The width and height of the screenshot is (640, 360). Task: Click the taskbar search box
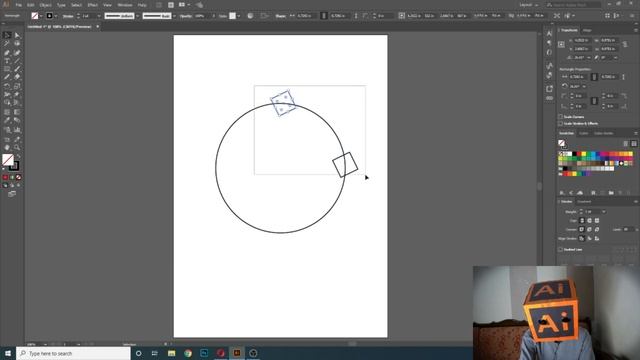point(73,353)
